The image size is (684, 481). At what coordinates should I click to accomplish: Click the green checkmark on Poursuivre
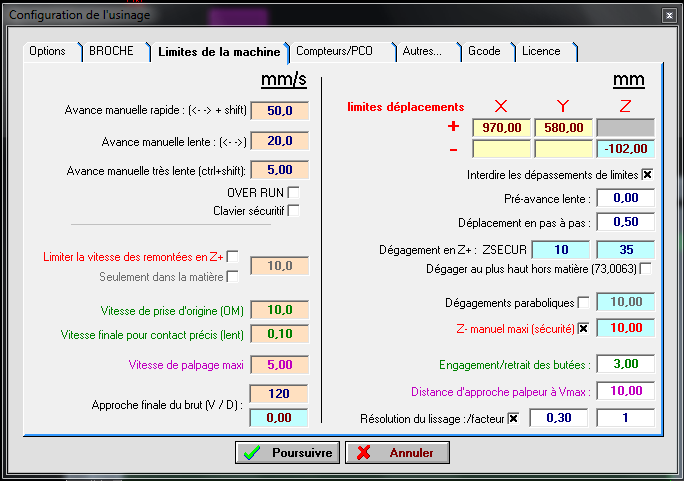pos(254,453)
